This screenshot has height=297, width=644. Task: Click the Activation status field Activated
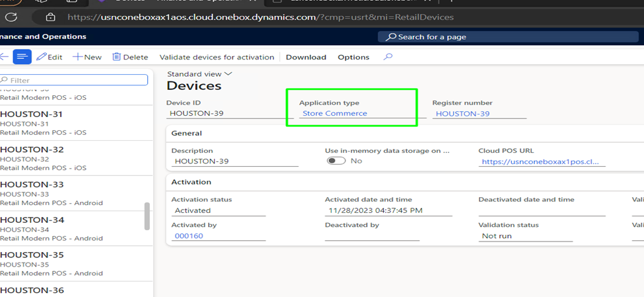pos(219,210)
